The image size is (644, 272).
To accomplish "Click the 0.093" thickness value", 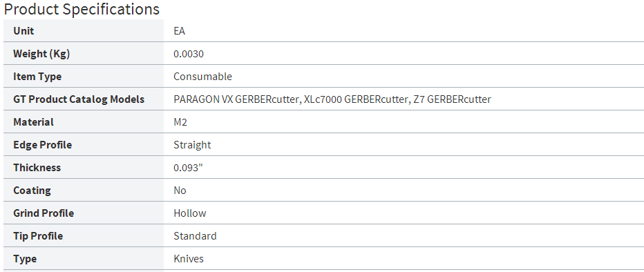I will pyautogui.click(x=188, y=167).
